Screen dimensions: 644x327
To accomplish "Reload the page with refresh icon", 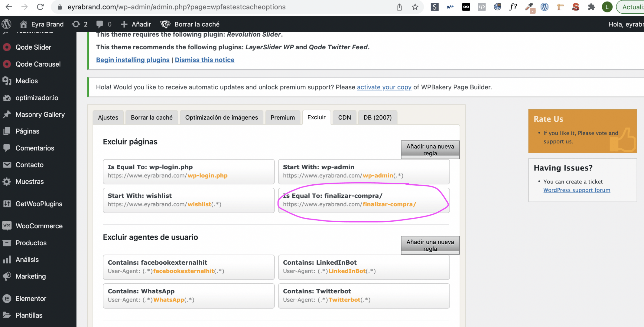I will point(40,7).
